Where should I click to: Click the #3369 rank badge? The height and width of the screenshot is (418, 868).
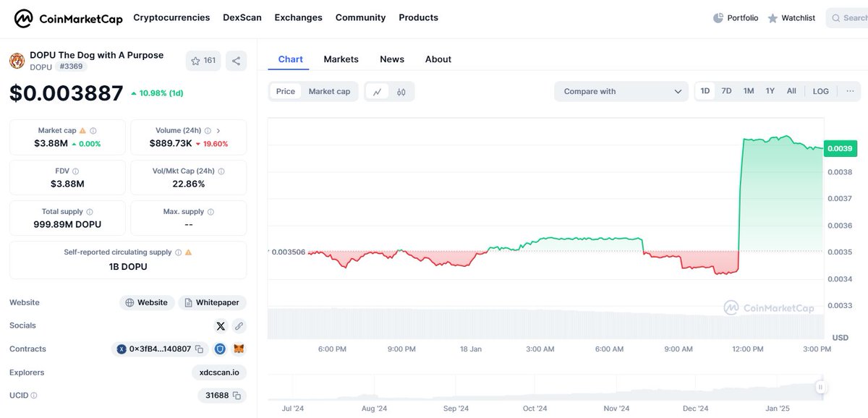click(71, 67)
